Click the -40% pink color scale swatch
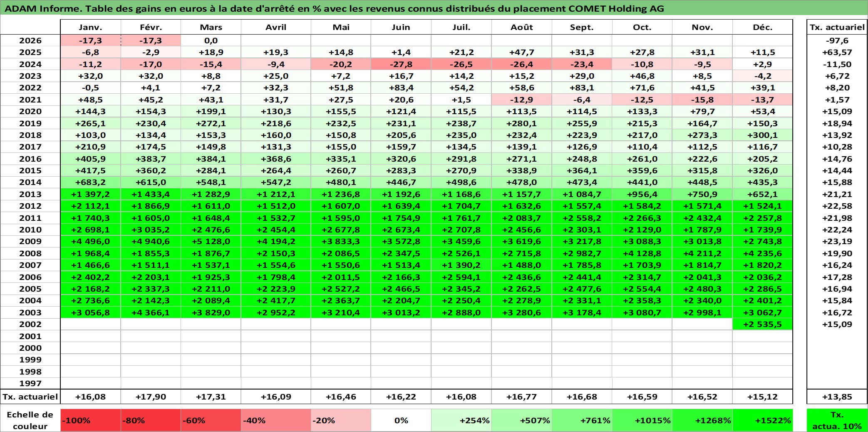868x432 pixels. click(276, 420)
